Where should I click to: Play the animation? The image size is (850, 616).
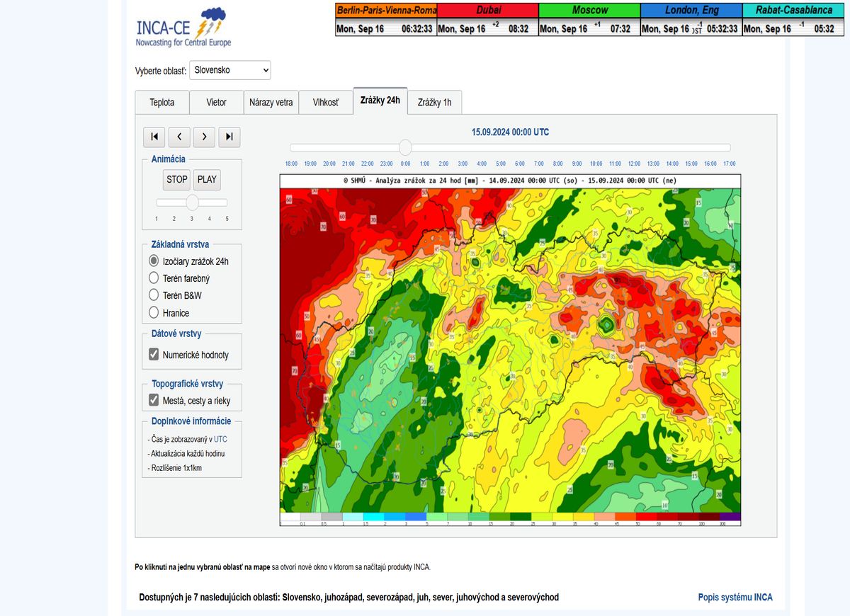(207, 179)
